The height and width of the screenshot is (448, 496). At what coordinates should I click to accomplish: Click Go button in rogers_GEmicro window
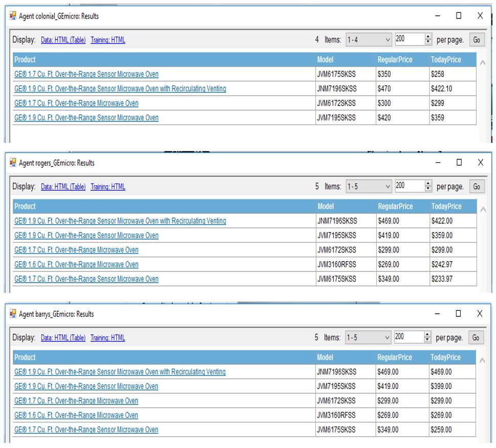[477, 187]
